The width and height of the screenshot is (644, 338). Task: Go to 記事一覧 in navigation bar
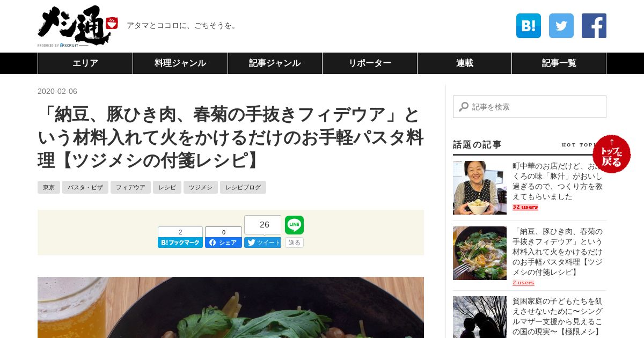click(559, 63)
